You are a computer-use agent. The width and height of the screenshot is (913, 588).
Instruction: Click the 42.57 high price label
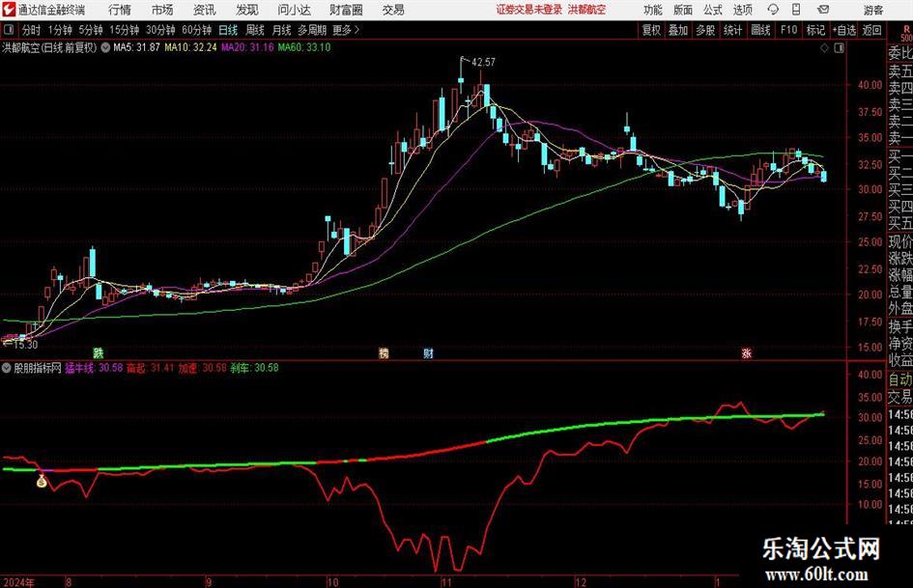pyautogui.click(x=483, y=63)
